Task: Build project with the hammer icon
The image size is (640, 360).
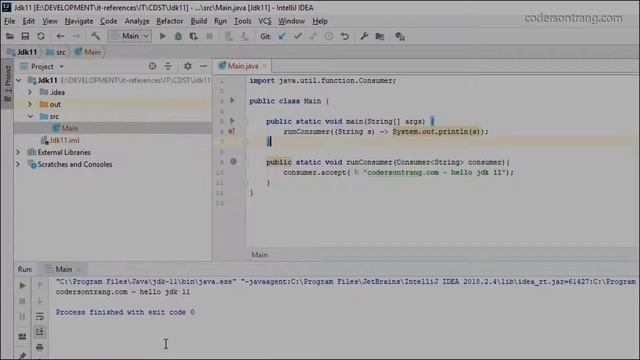Action: click(x=96, y=36)
